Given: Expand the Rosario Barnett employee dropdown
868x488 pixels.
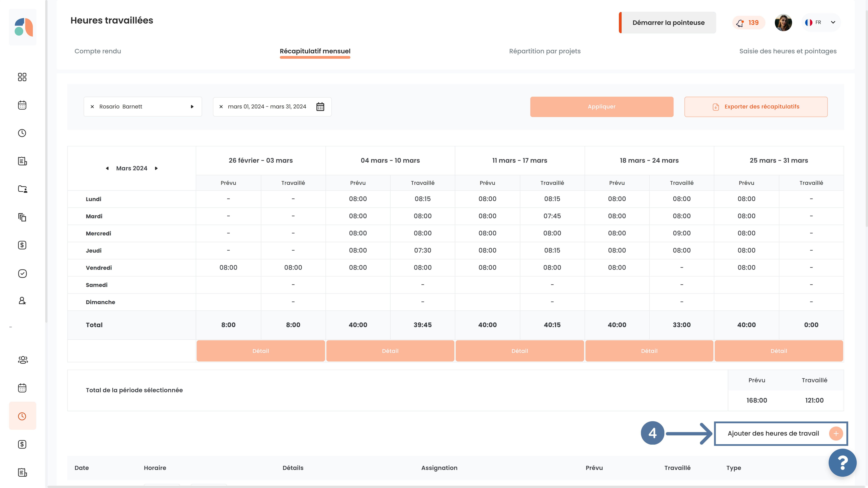Looking at the screenshot, I should pyautogui.click(x=192, y=107).
